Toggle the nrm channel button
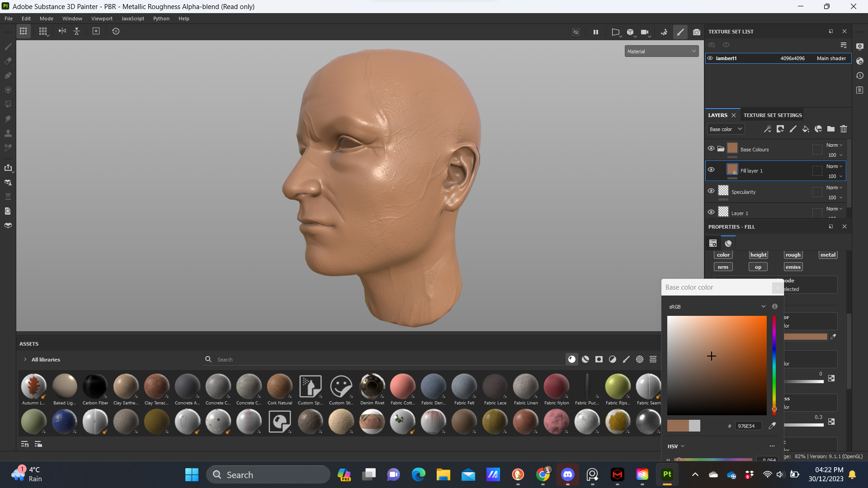 click(x=723, y=267)
